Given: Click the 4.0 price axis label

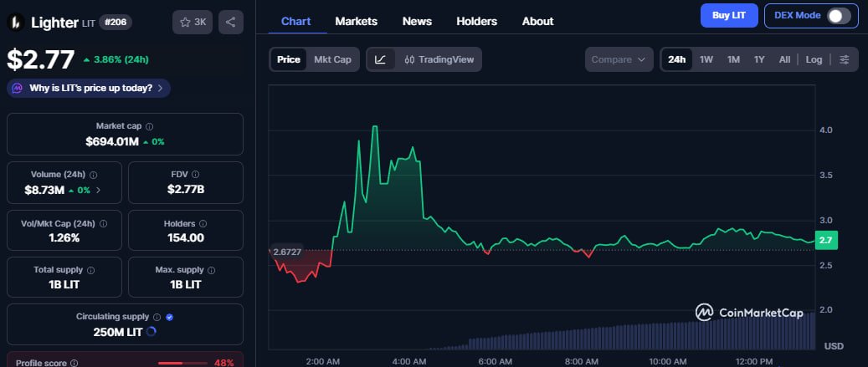Looking at the screenshot, I should [826, 130].
